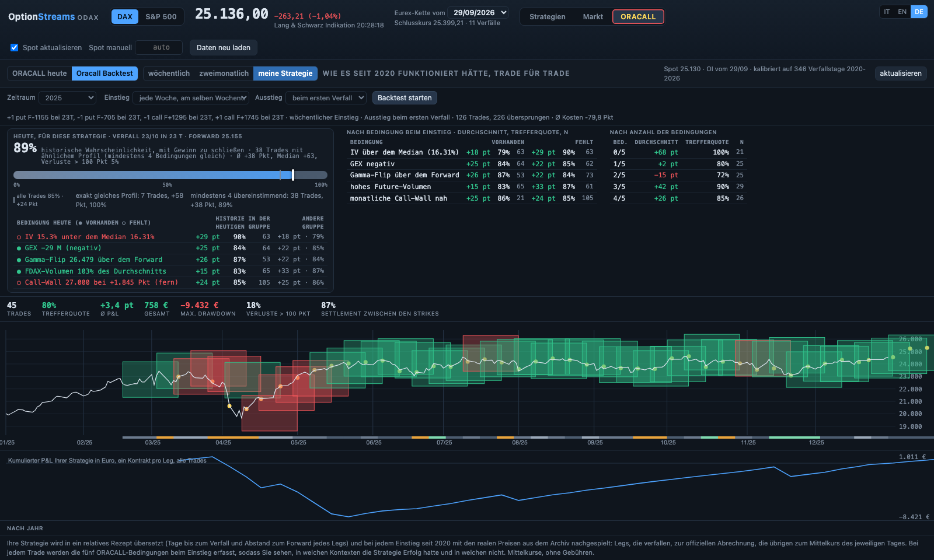Click the 'Daten neu laden' button
The image size is (934, 560).
(224, 48)
